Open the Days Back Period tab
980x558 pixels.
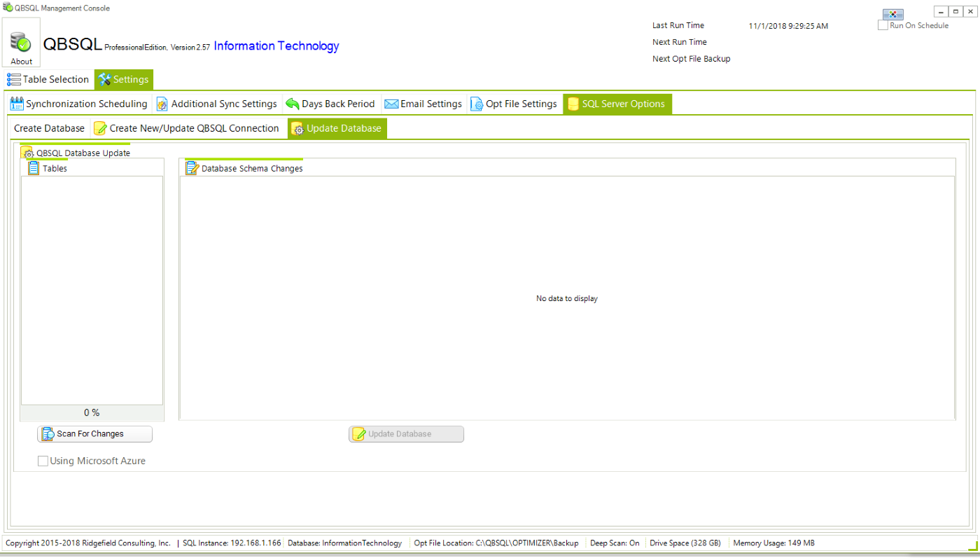point(331,104)
